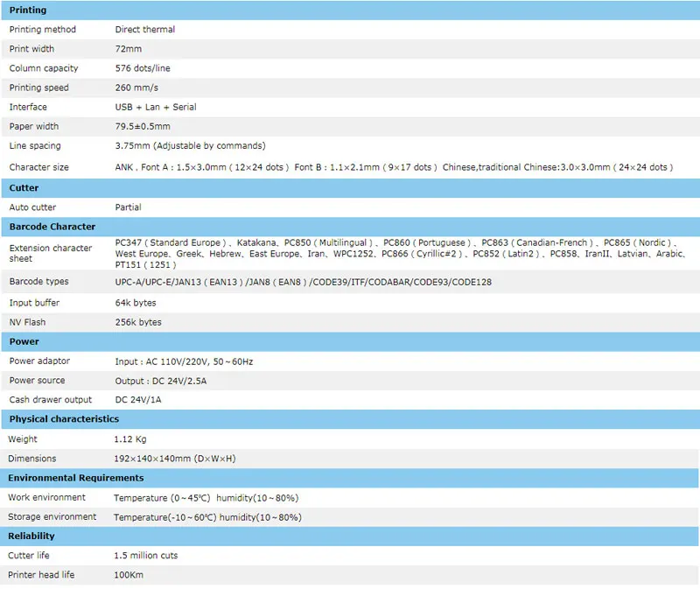Select the '1.5 million cuts' value

145,556
